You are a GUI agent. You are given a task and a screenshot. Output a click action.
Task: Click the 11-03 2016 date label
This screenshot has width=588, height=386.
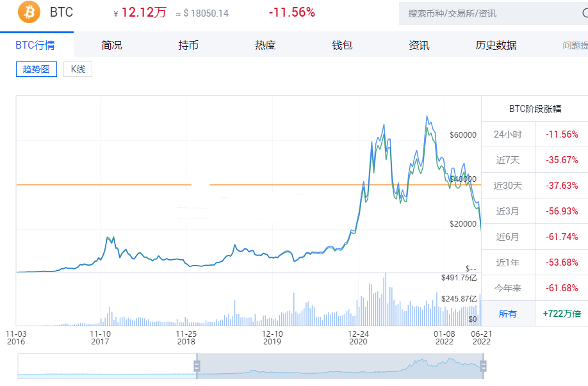pyautogui.click(x=16, y=337)
